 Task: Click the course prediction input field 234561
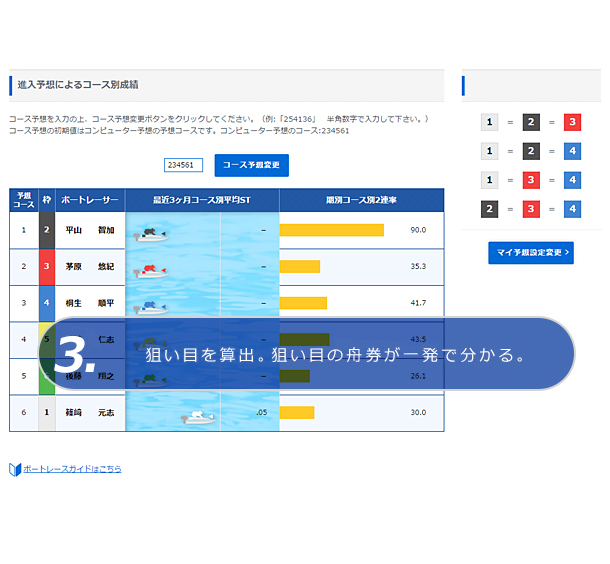(184, 165)
